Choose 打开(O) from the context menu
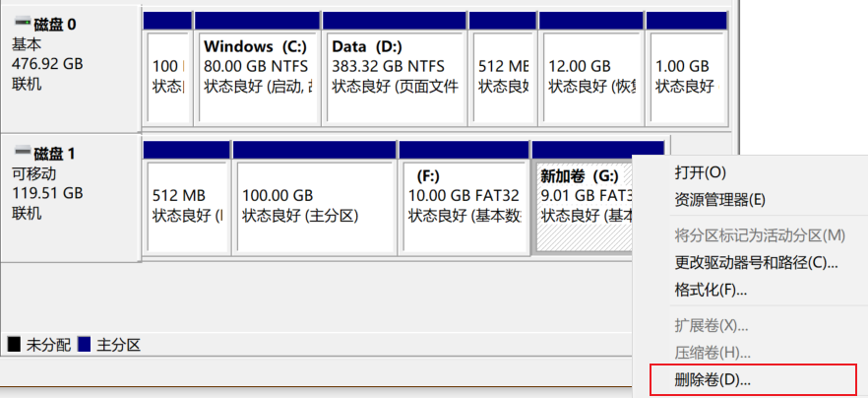Viewport: 868px width, 398px height. tap(700, 172)
